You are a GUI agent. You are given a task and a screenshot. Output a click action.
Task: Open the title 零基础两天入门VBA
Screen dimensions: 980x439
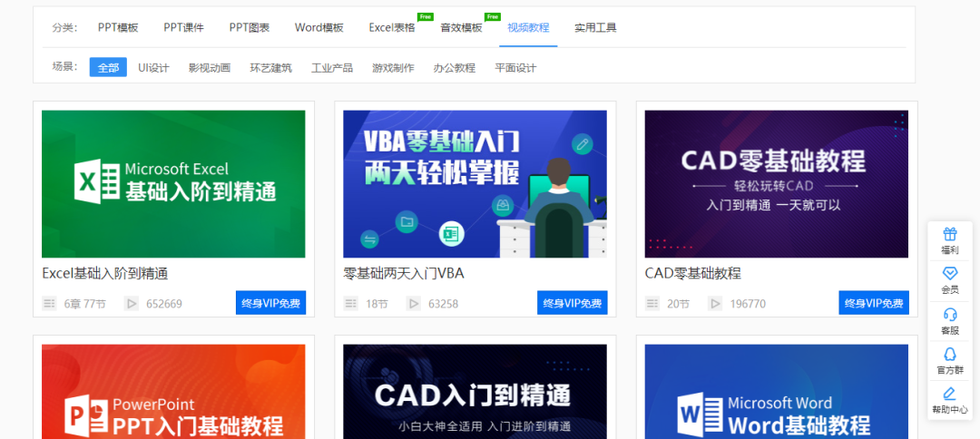[404, 274]
